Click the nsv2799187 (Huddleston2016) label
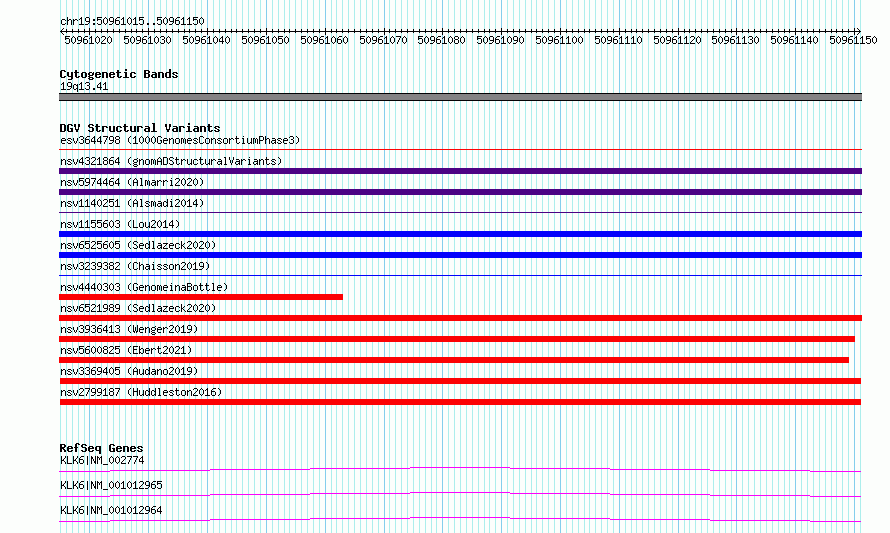The height and width of the screenshot is (533, 890). 141,392
